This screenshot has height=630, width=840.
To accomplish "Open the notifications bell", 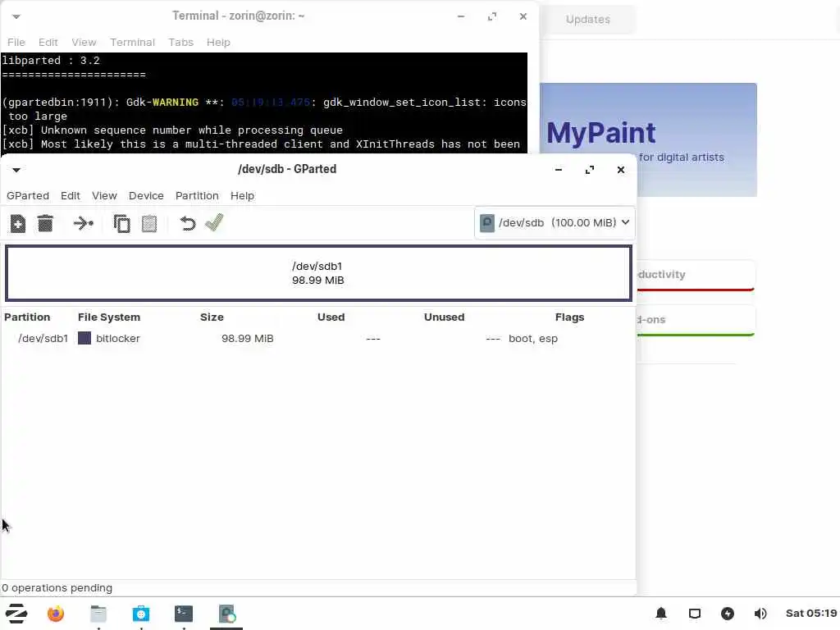I will [661, 614].
